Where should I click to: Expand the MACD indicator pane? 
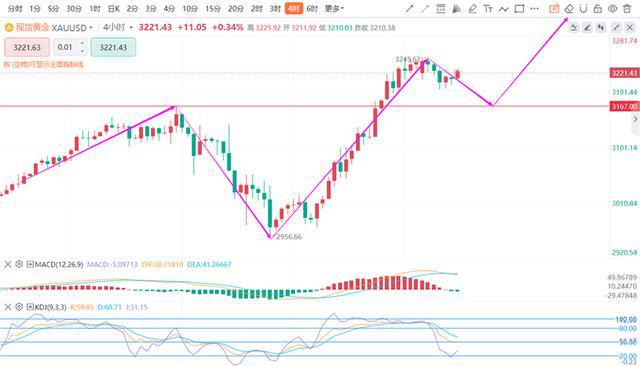30,264
